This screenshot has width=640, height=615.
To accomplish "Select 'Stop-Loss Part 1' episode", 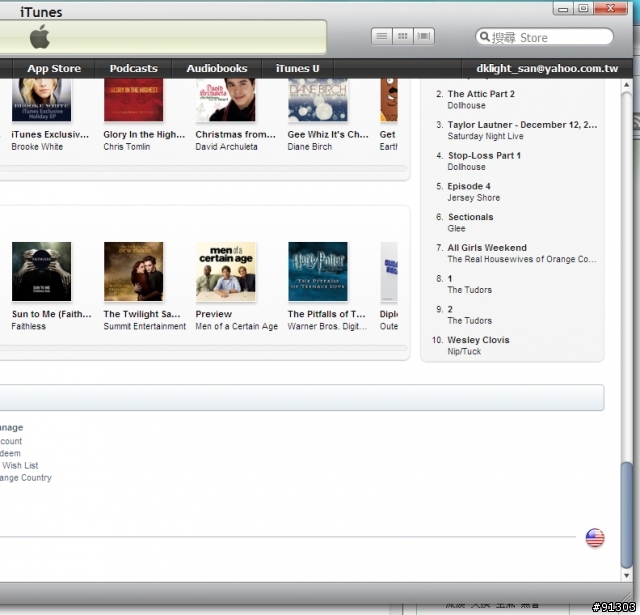I will [x=484, y=155].
